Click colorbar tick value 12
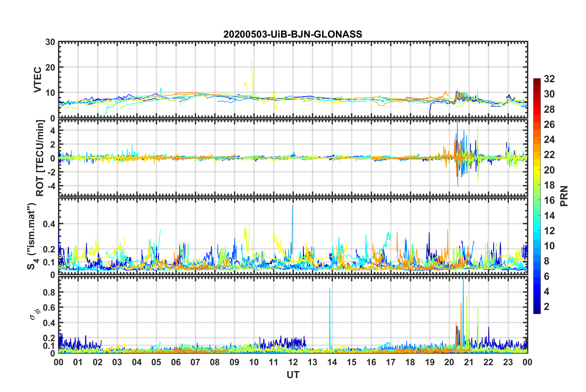Image resolution: width=586 pixels, height=392 pixels. (549, 231)
